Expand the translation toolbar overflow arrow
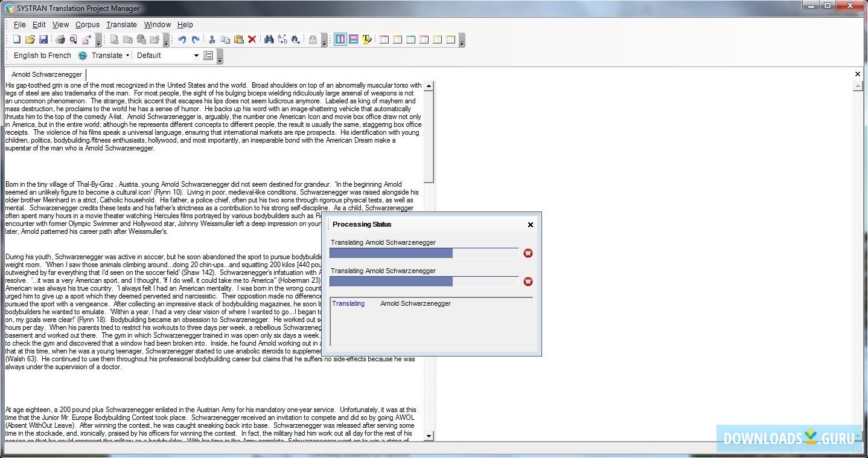This screenshot has height=458, width=868. pos(220,57)
